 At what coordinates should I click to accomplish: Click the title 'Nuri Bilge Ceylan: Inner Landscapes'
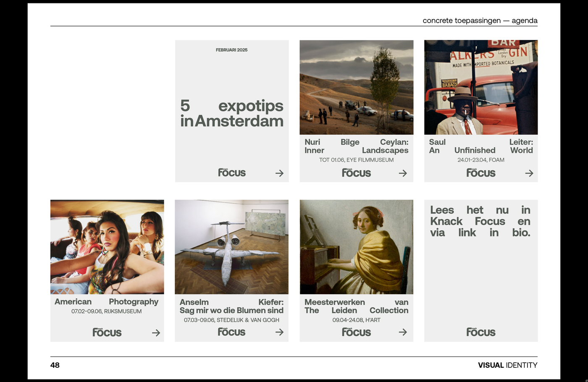(x=356, y=146)
